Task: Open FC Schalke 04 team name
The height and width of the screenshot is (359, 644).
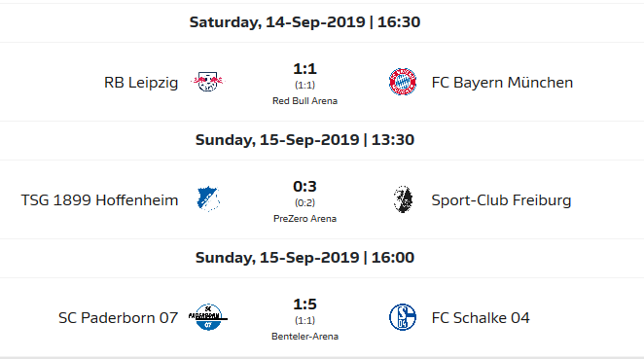Action: (481, 318)
